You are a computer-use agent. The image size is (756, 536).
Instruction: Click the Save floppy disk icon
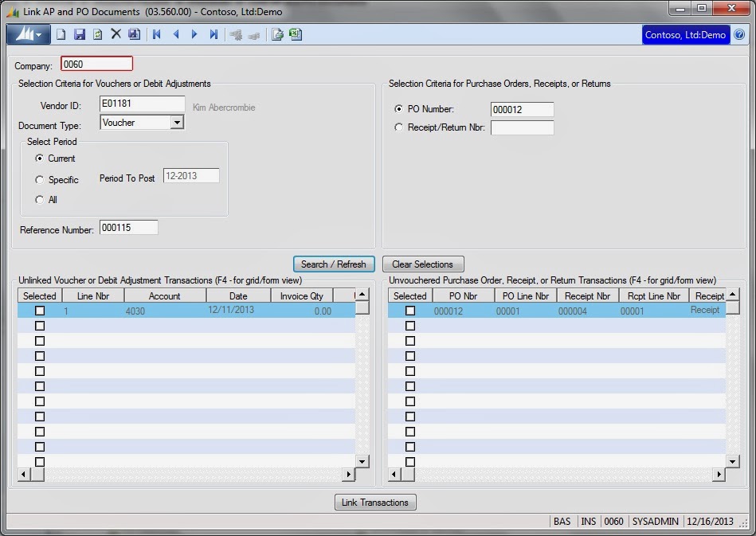tap(79, 34)
